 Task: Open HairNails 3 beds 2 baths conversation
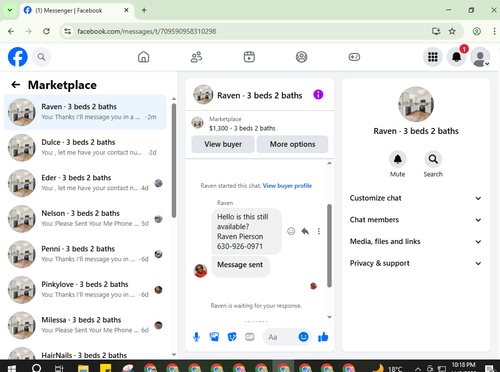pos(85,353)
